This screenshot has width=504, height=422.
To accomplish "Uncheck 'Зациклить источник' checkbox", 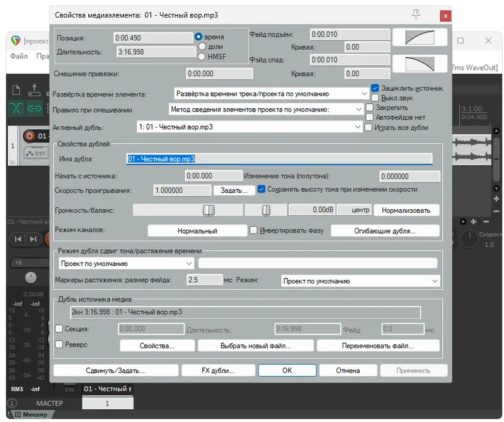I will [x=375, y=88].
